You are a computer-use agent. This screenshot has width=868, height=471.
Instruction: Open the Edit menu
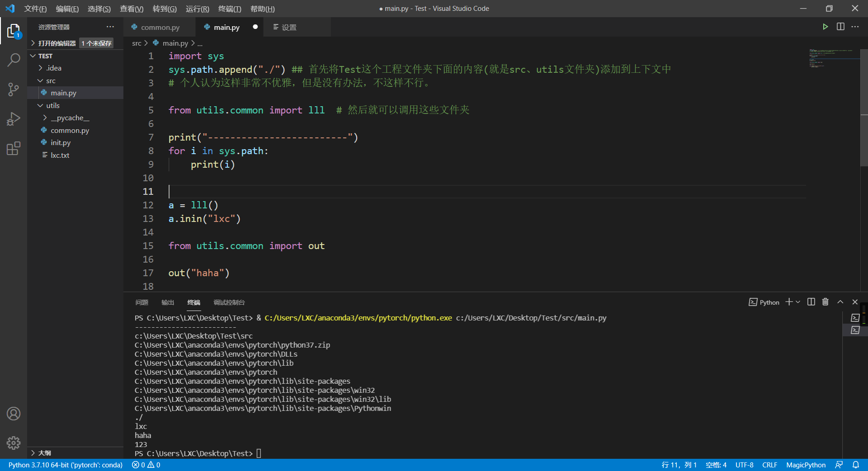(x=67, y=9)
